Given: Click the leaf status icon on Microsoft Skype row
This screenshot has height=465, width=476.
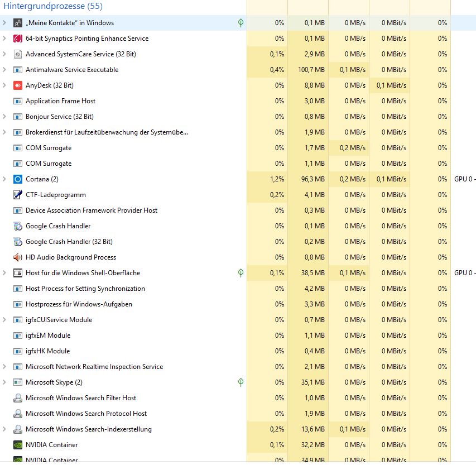Looking at the screenshot, I should pyautogui.click(x=241, y=382).
